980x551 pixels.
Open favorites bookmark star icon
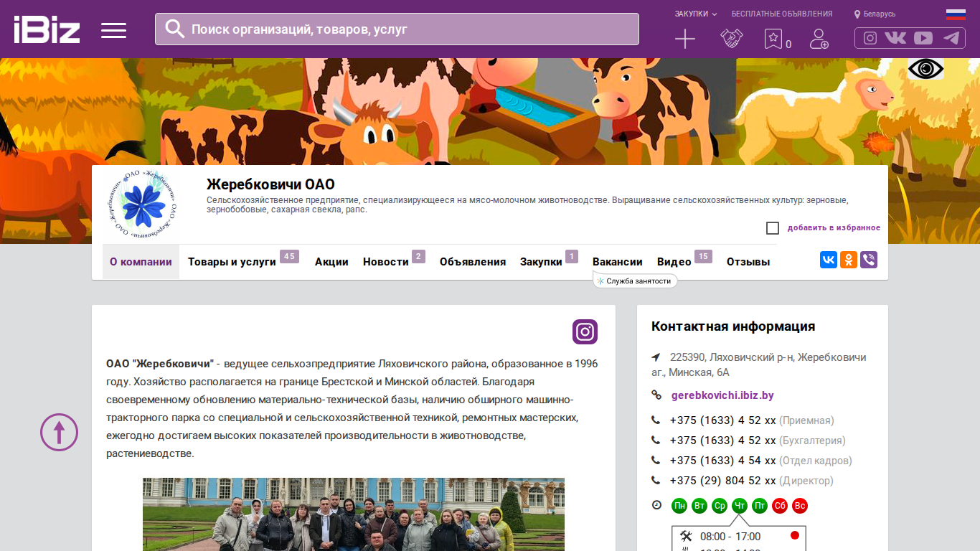773,39
